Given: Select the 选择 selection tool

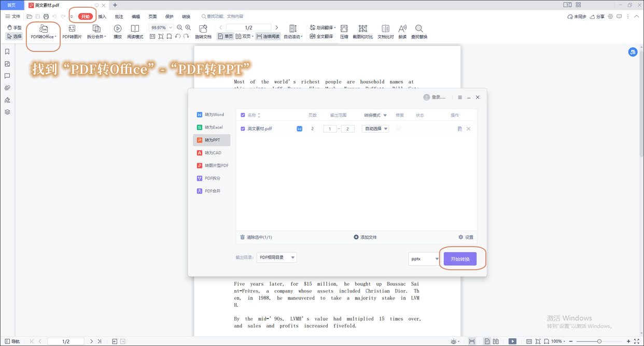Looking at the screenshot, I should 15,36.
